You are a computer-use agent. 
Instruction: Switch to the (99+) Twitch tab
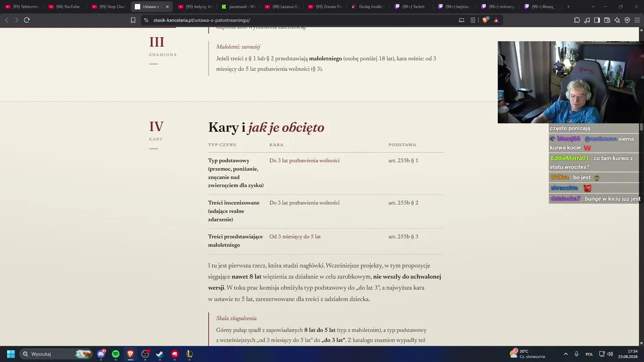412,7
